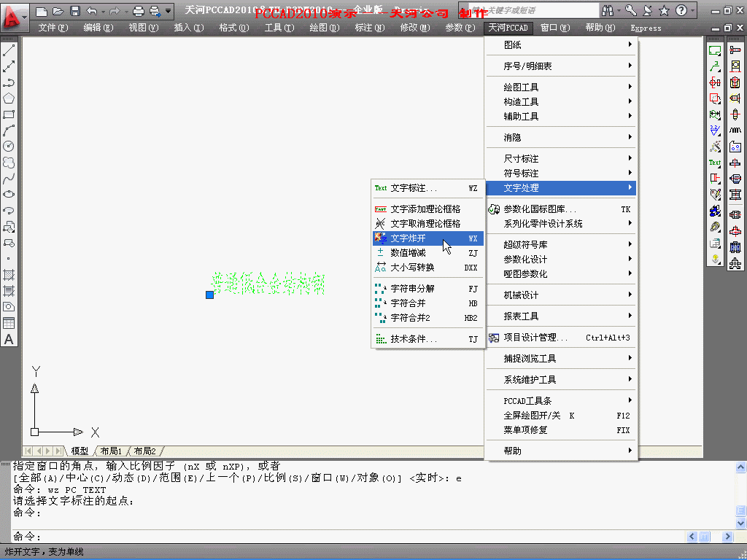
Task: Open 项目设计管理 from menu
Action: pyautogui.click(x=561, y=338)
